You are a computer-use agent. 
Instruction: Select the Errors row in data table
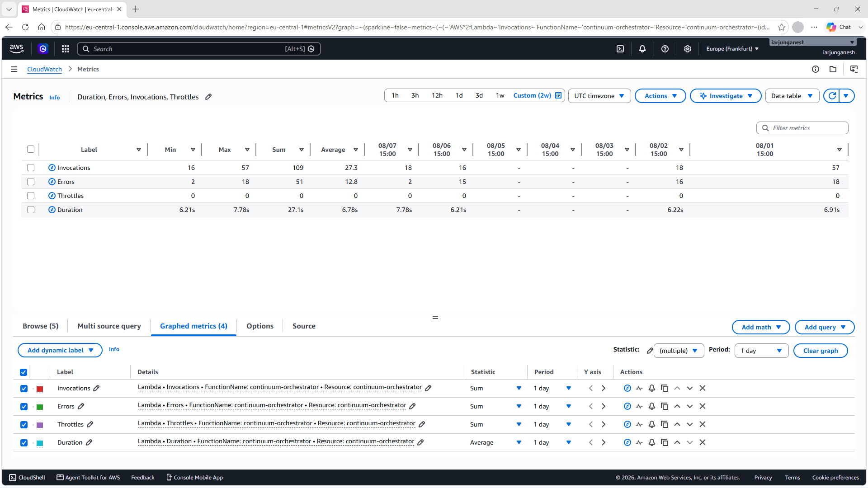(31, 182)
